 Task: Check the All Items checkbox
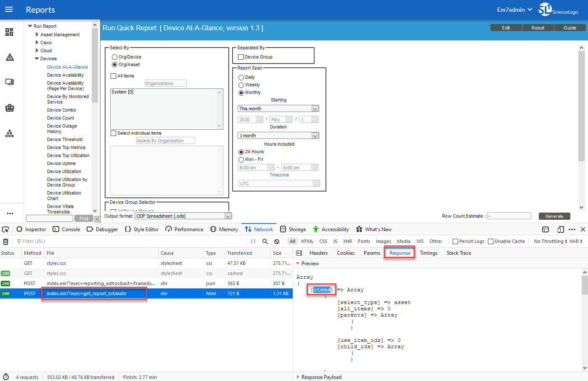pos(114,76)
